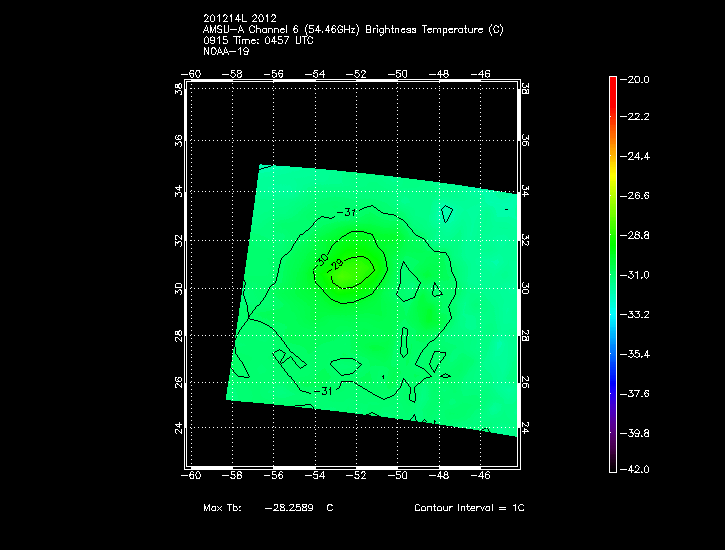Image resolution: width=725 pixels, height=550 pixels.
Task: Click the storm ID title 201214L 2012
Action: point(241,18)
